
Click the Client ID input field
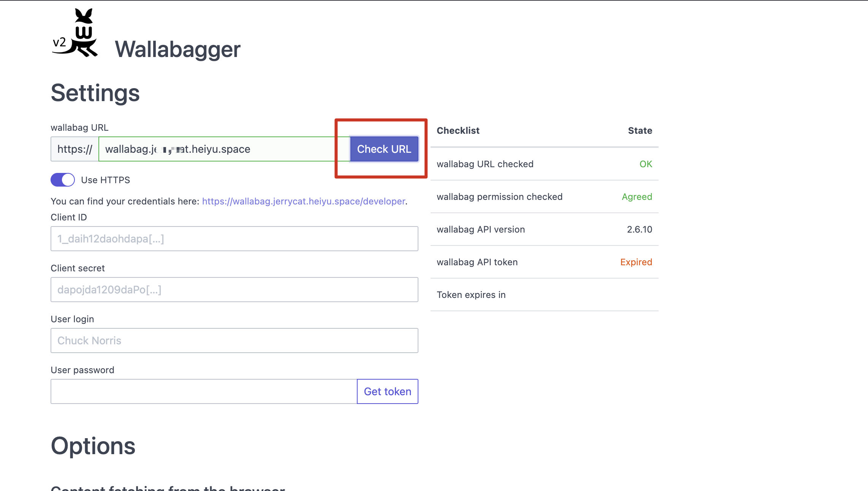234,239
